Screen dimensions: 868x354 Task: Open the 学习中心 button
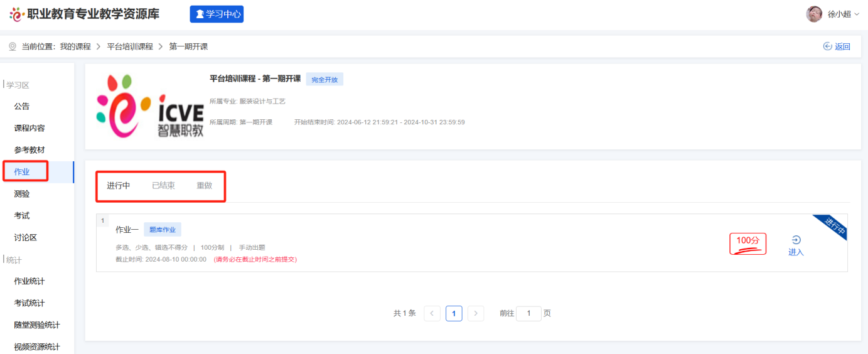(217, 14)
